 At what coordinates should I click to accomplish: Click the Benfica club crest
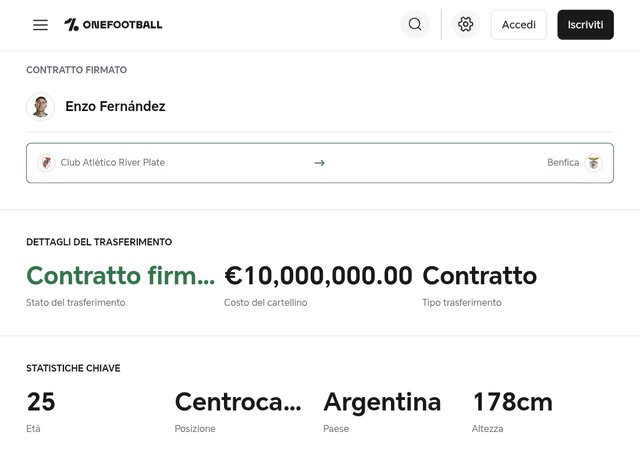click(594, 163)
